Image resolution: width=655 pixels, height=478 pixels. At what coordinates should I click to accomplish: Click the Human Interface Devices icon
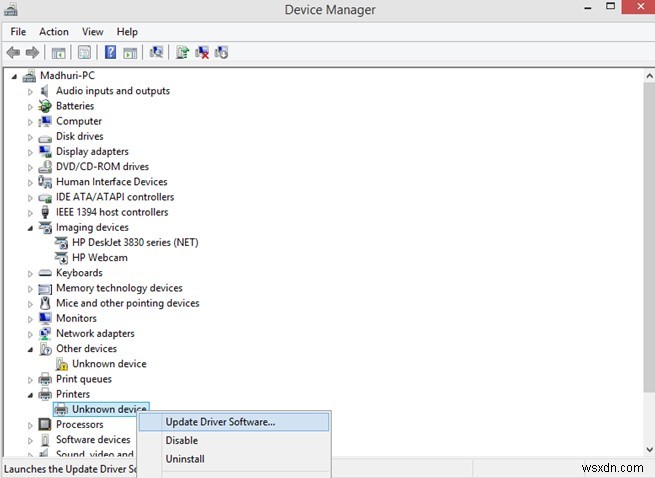click(45, 182)
